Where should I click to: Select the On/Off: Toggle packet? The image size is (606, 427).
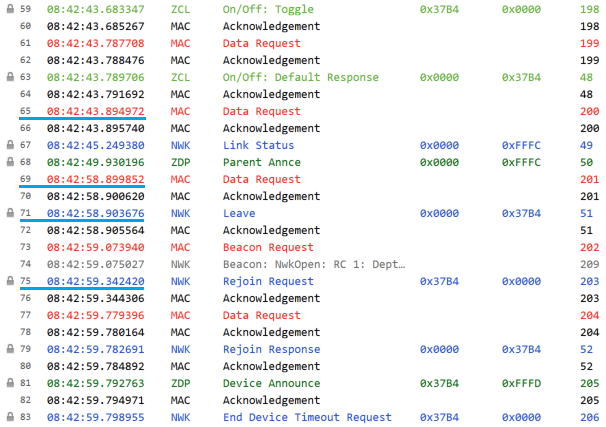267,9
